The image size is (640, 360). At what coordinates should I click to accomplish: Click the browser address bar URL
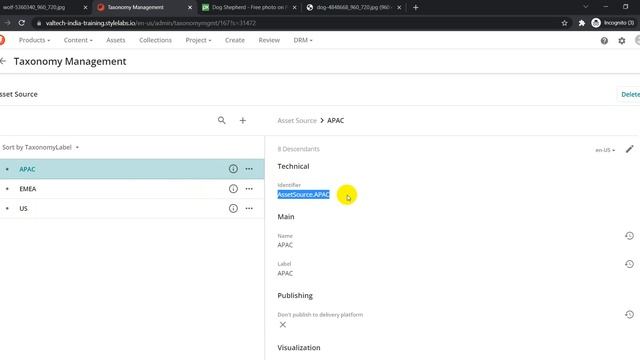[151, 23]
